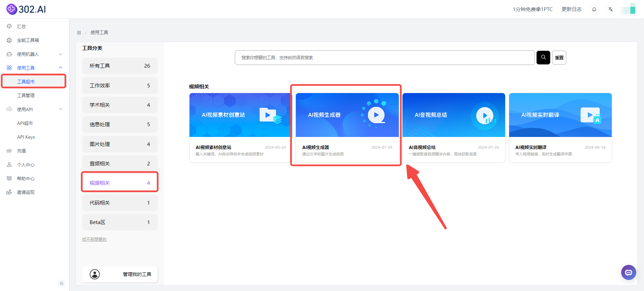Viewport: 644px width, 291px height.
Task: Select 音频相关 category
Action: (x=120, y=163)
